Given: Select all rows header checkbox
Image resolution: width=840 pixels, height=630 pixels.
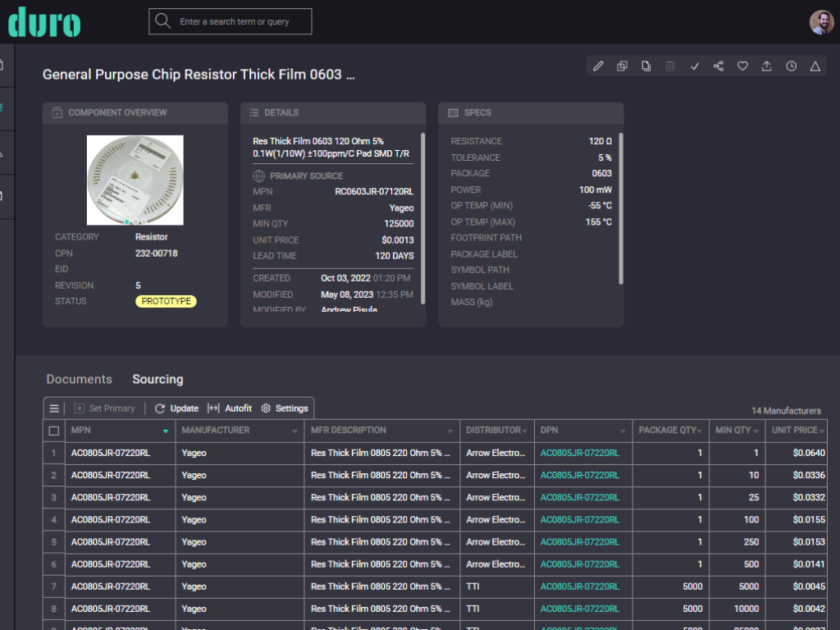Looking at the screenshot, I should pyautogui.click(x=53, y=431).
